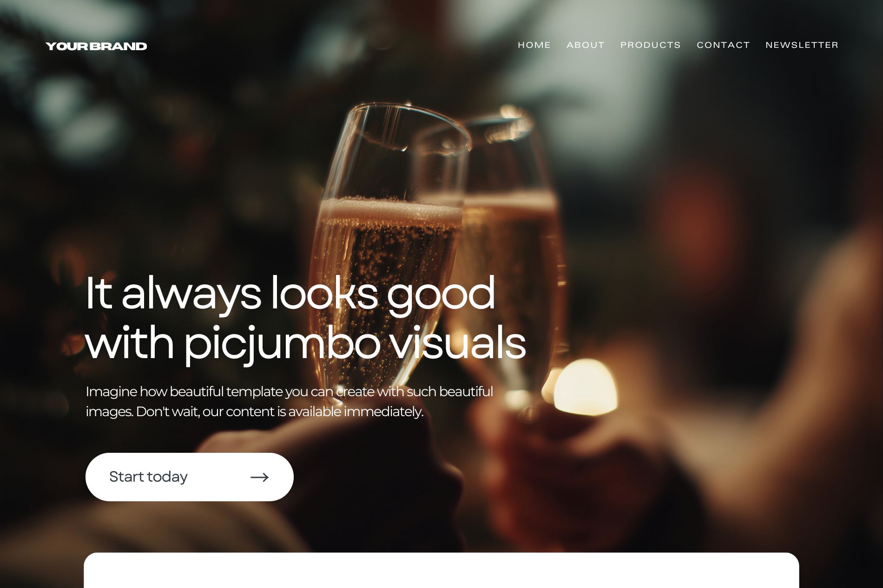Click the "Start today" label text
The height and width of the screenshot is (588, 883).
148,477
